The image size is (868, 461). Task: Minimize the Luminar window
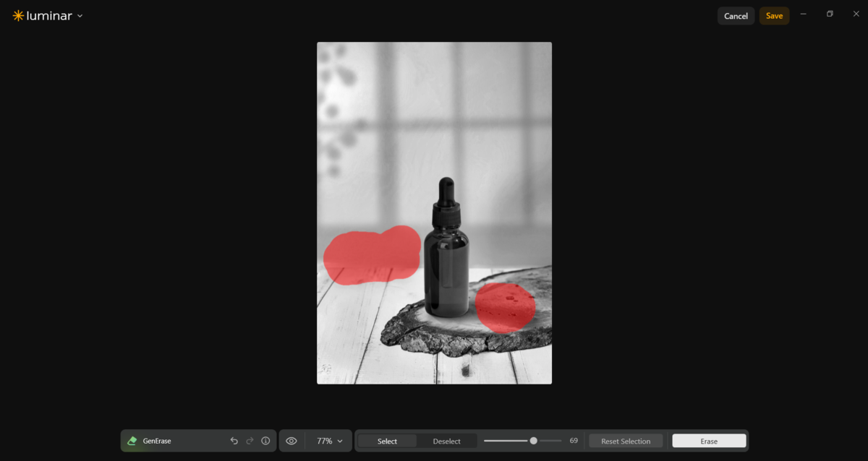click(803, 14)
